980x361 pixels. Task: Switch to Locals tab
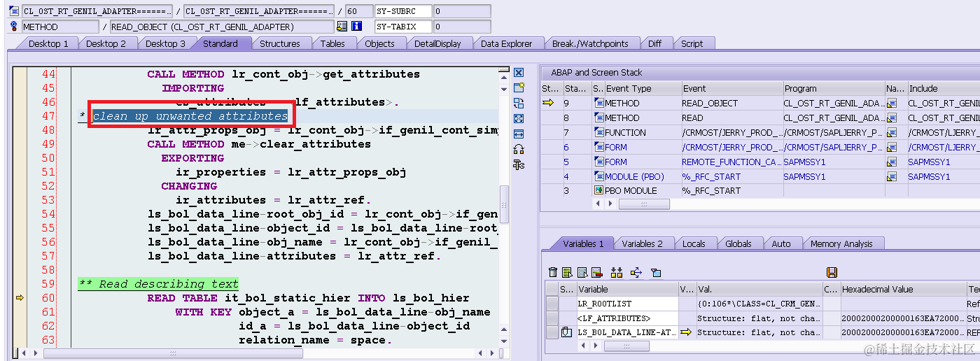(x=694, y=243)
